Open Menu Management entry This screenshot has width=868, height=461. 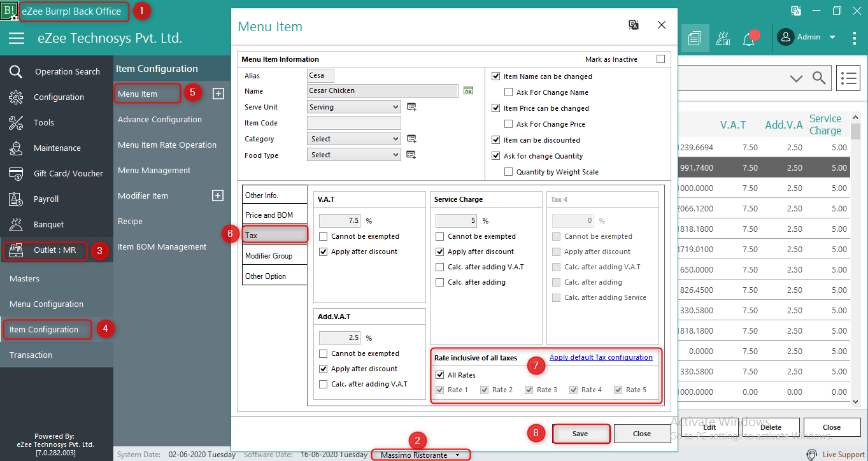154,170
